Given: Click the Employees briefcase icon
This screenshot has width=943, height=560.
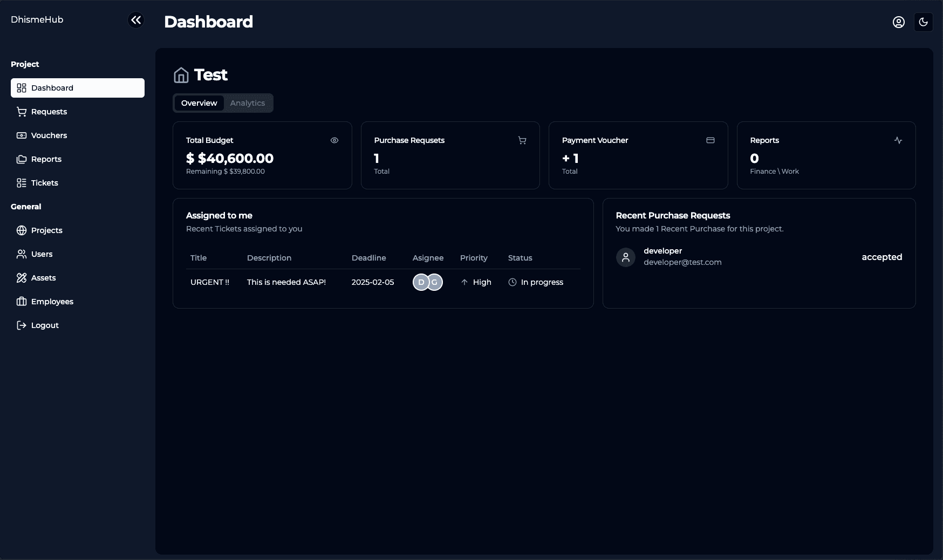Looking at the screenshot, I should [x=22, y=302].
